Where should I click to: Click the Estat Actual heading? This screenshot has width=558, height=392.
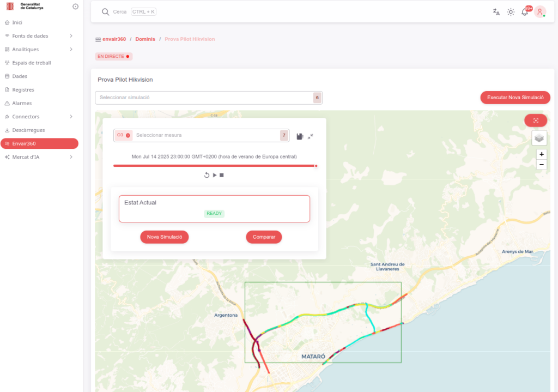coord(140,203)
